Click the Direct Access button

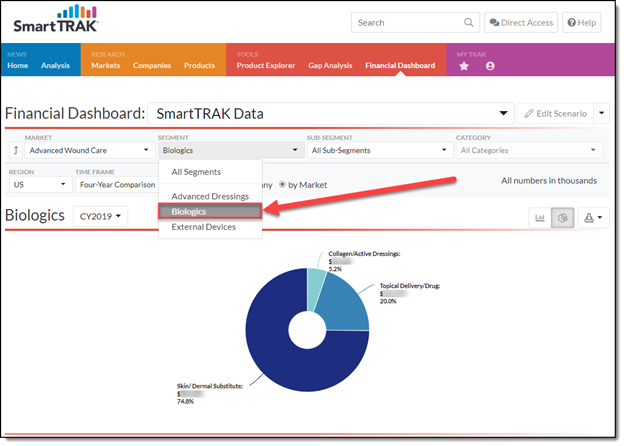pos(521,23)
